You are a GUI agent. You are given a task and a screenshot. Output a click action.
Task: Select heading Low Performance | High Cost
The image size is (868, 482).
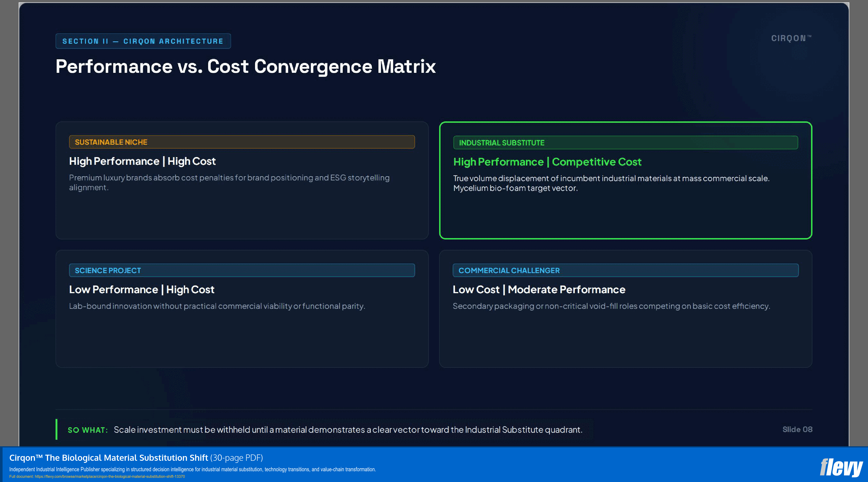coord(142,289)
